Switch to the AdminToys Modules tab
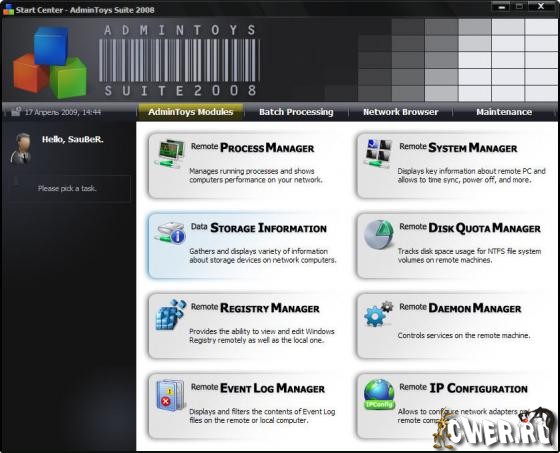This screenshot has width=560, height=453. [x=191, y=112]
